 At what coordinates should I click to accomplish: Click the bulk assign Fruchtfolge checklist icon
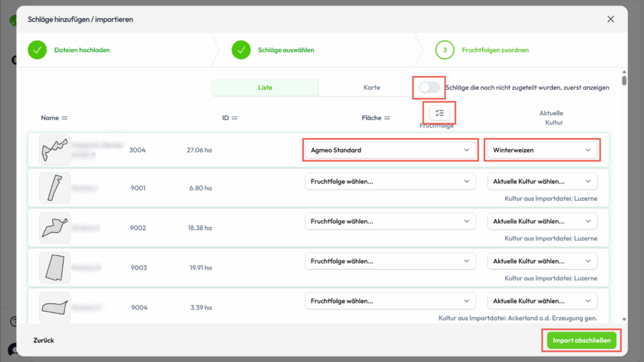click(x=440, y=113)
